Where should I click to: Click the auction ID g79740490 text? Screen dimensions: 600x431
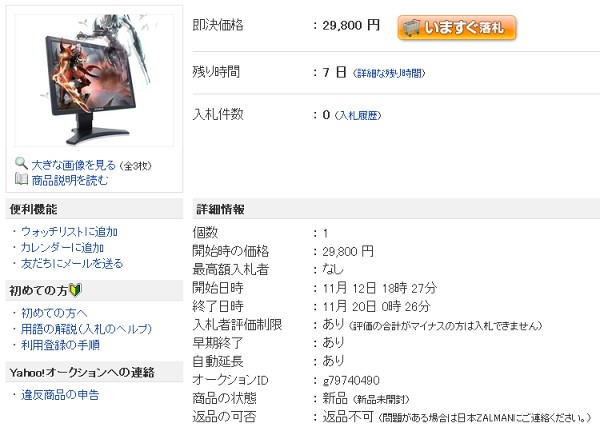[x=351, y=380]
